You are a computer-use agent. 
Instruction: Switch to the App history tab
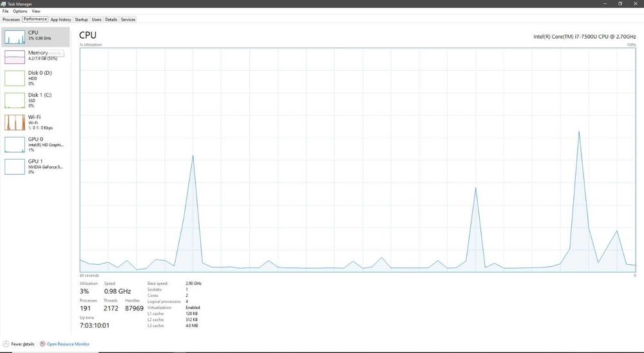tap(61, 19)
